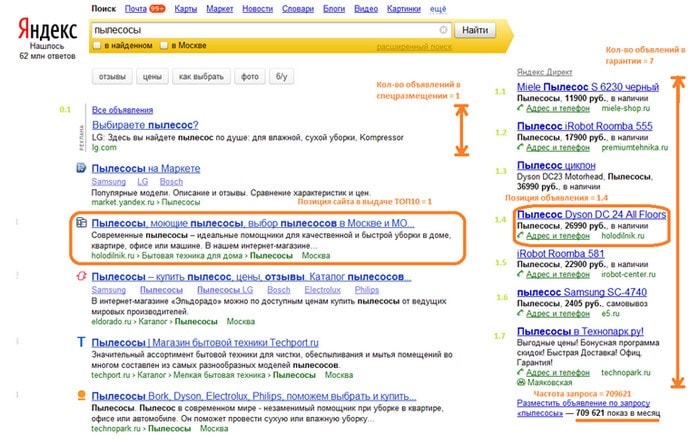Switch to the Маркет tab
The width and height of the screenshot is (700, 446).
220,8
